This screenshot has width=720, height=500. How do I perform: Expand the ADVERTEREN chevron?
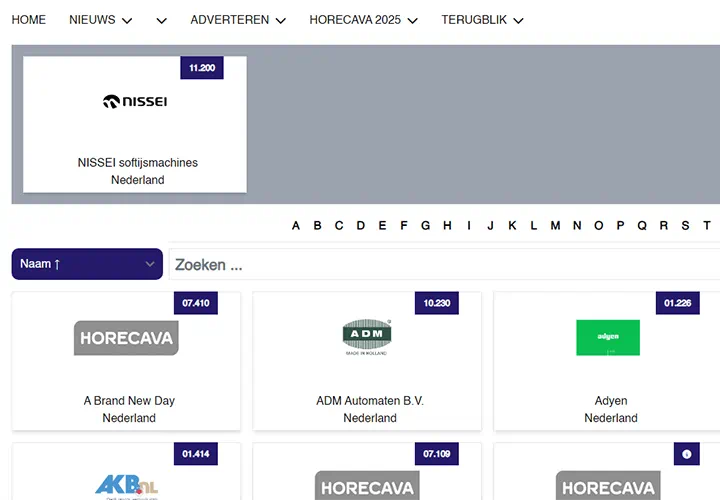pyautogui.click(x=281, y=21)
